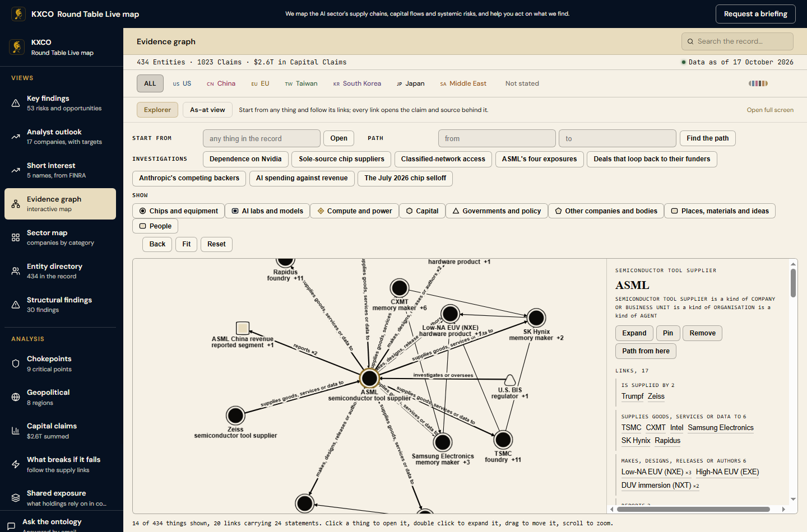Open Structural findings in the sidebar
The image size is (807, 532).
(60, 305)
